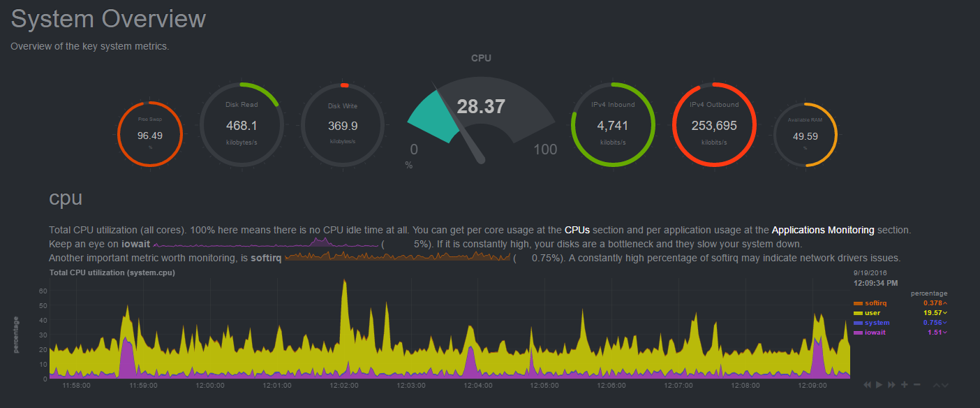Click the 11:59:00 time axis label

(143, 385)
